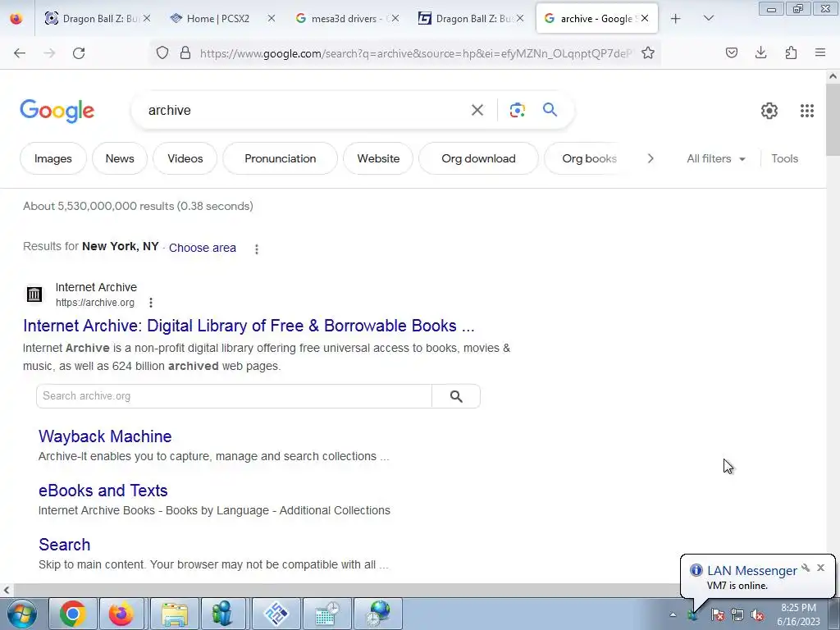The image size is (840, 630).
Task: Launch Chrome from the taskbar
Action: tap(72, 614)
